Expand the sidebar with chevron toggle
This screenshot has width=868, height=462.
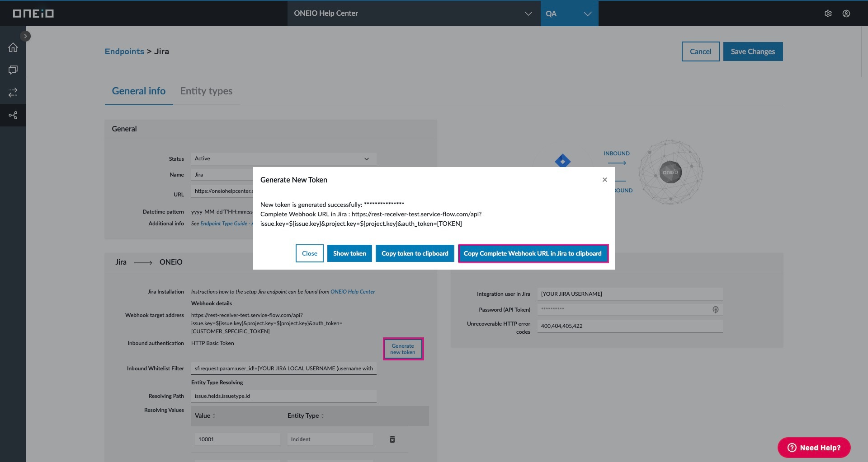25,36
